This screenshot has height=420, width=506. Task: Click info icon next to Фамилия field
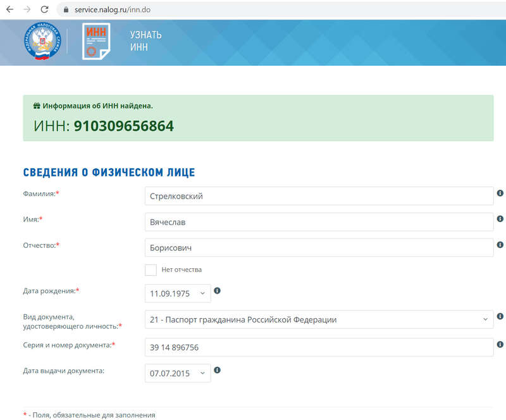click(x=500, y=193)
